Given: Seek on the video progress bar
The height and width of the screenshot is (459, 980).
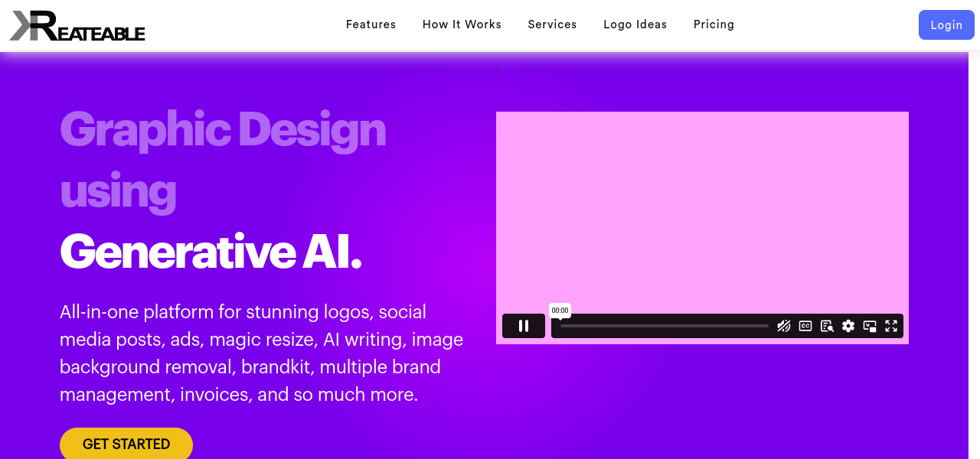Looking at the screenshot, I should (664, 326).
